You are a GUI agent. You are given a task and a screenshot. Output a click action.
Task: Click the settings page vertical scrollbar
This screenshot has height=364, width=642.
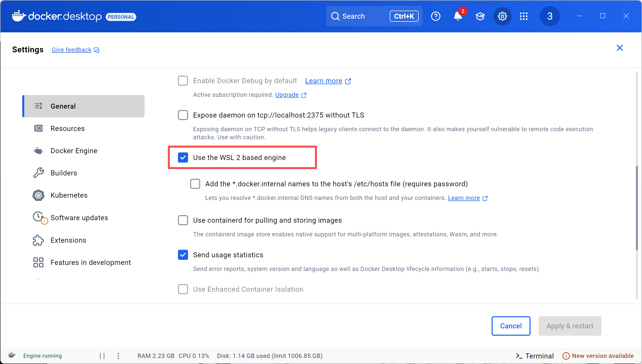[x=637, y=207]
